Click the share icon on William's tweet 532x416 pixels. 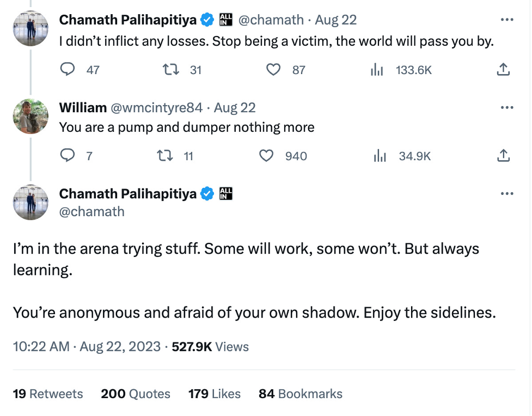pos(503,156)
